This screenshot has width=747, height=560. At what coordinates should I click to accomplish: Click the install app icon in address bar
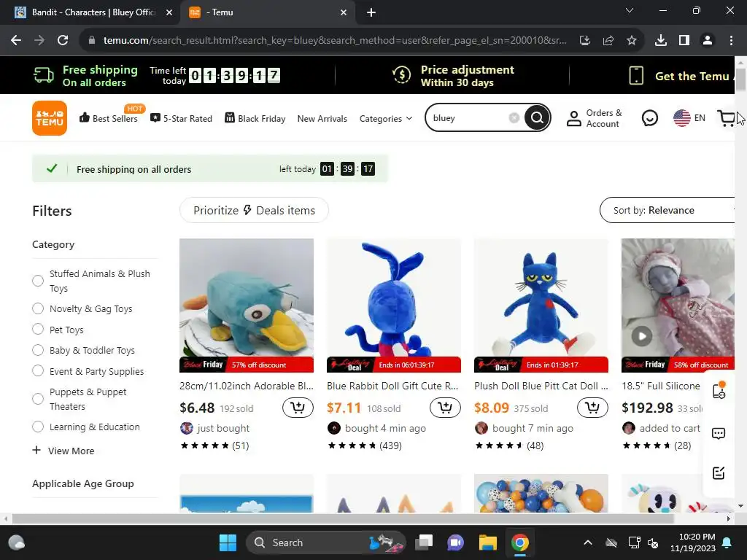[x=585, y=41]
